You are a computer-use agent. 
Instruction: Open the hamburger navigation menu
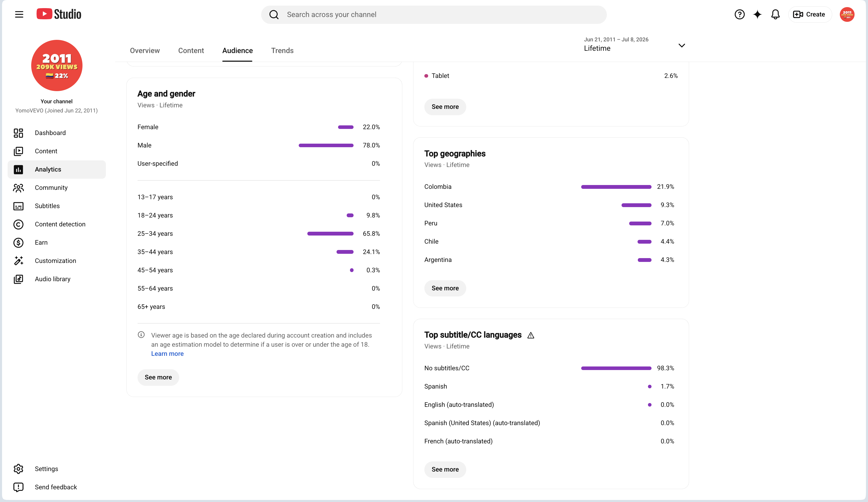[x=19, y=14]
